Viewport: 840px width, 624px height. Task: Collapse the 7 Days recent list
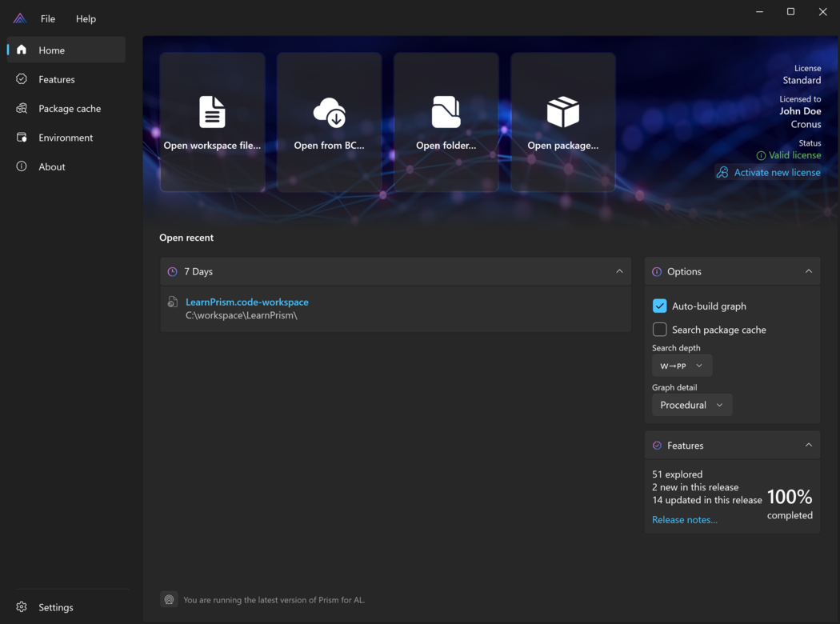pyautogui.click(x=619, y=271)
